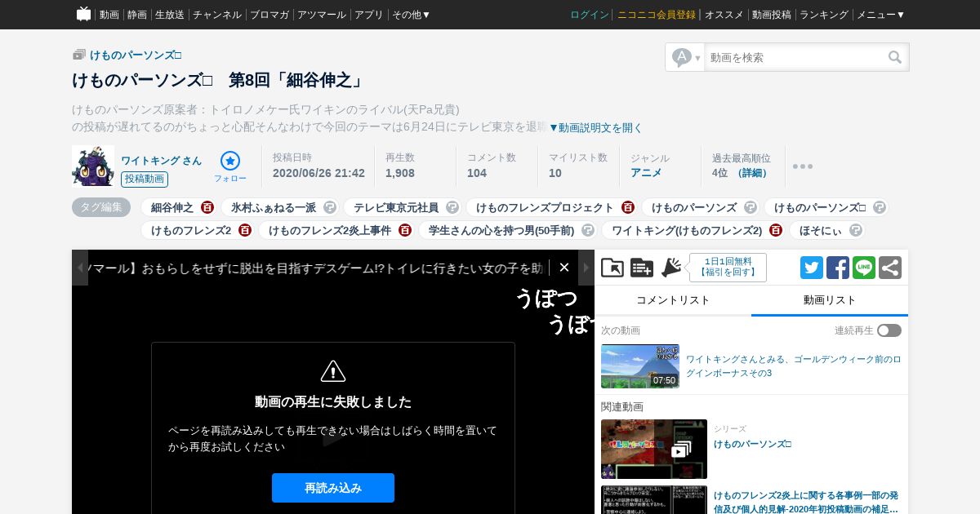
Task: Open the next video thumbnail showing 07:50
Action: coord(640,366)
